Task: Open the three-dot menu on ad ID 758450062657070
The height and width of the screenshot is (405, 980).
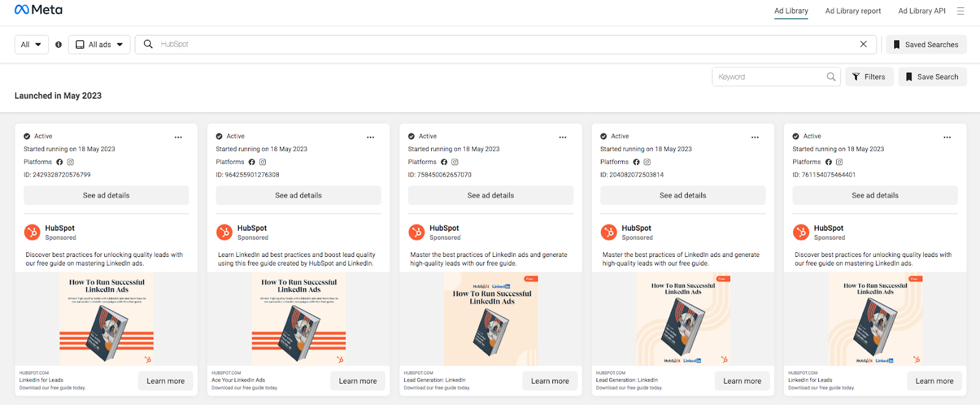Action: (563, 137)
